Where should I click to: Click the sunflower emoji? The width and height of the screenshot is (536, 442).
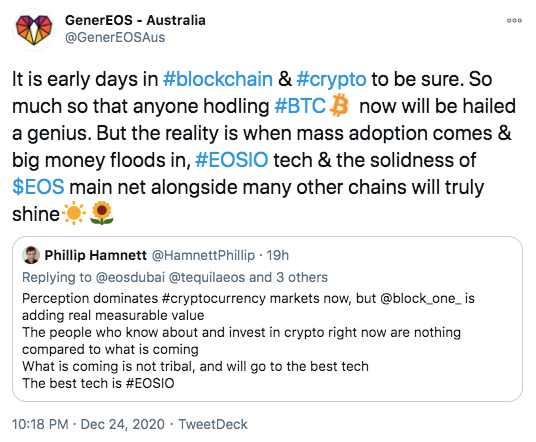[x=102, y=214]
